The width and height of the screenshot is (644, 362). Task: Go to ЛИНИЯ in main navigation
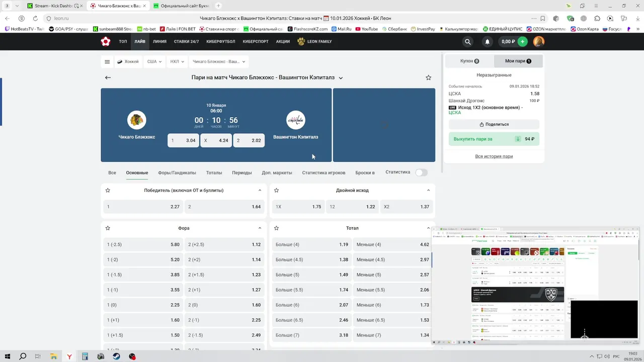(x=159, y=42)
